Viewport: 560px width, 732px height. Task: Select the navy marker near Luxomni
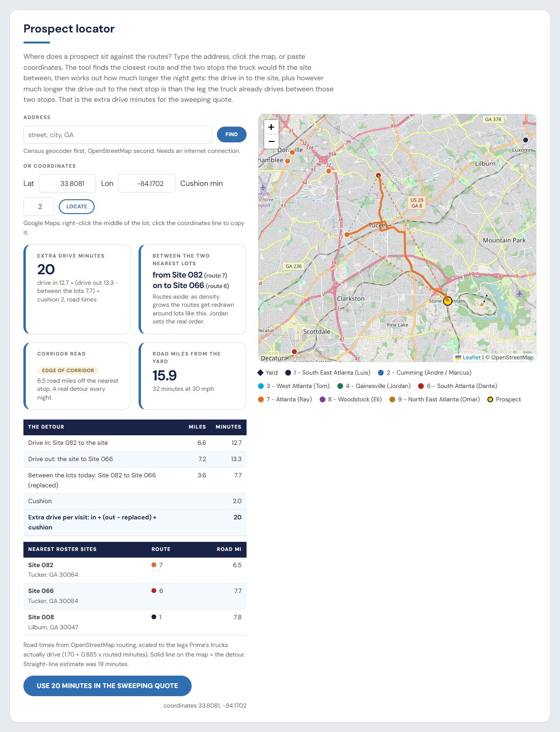pos(526,140)
